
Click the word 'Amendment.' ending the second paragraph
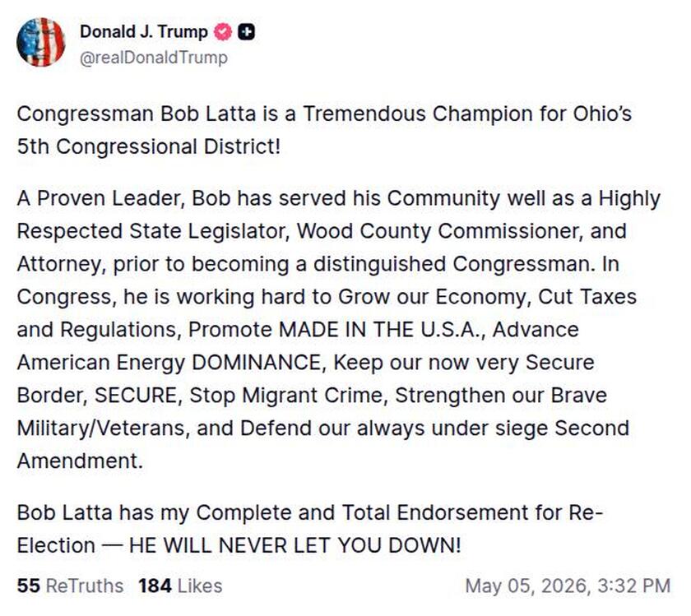(80, 461)
